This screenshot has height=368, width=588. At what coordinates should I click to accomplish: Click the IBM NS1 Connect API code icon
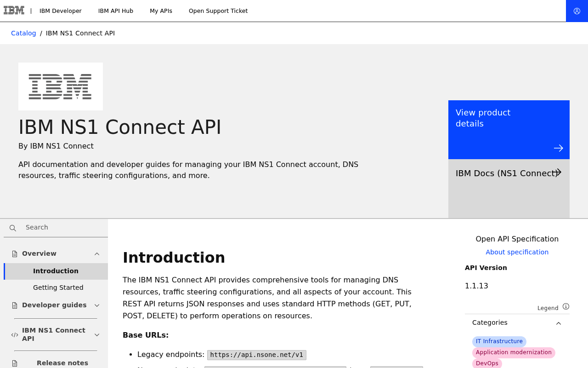(x=15, y=335)
